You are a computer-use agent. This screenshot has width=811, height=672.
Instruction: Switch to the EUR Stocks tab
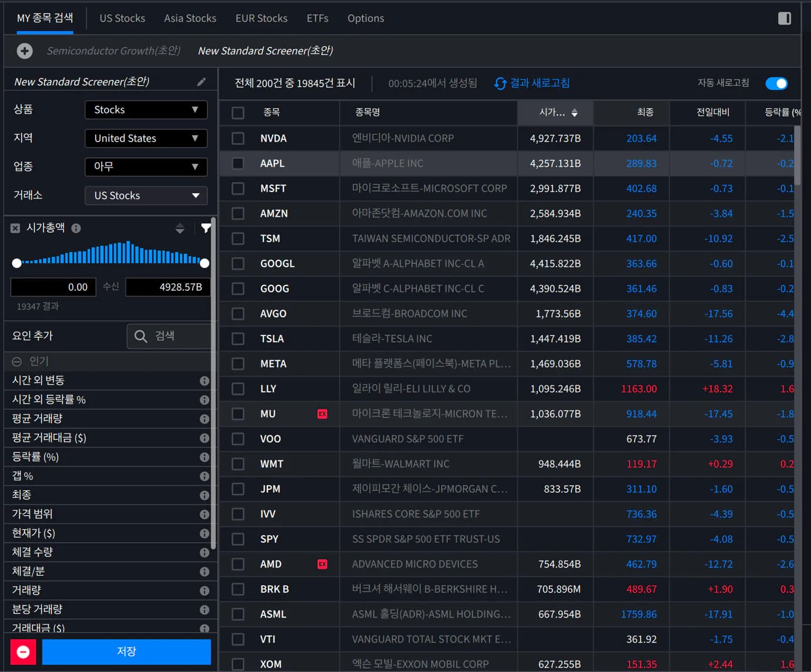click(262, 18)
